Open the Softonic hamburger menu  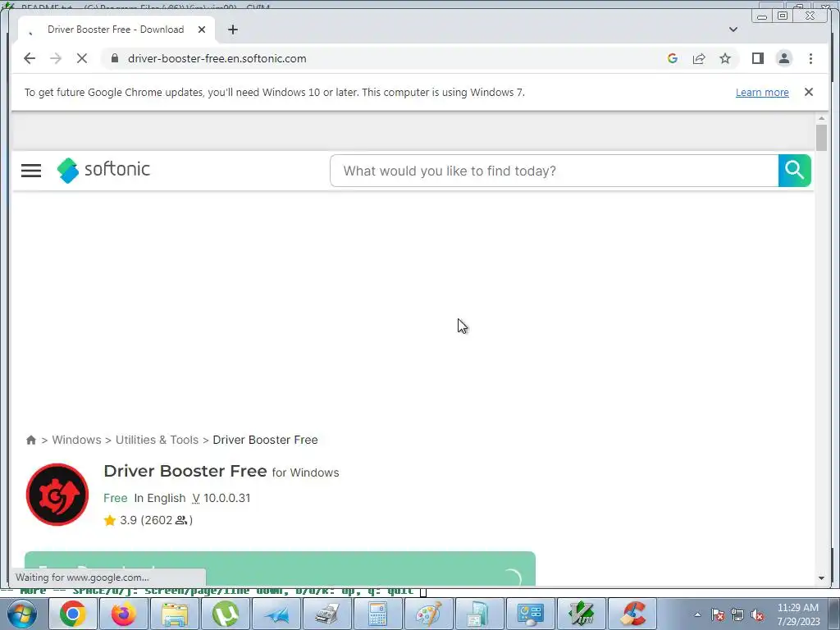pos(31,171)
